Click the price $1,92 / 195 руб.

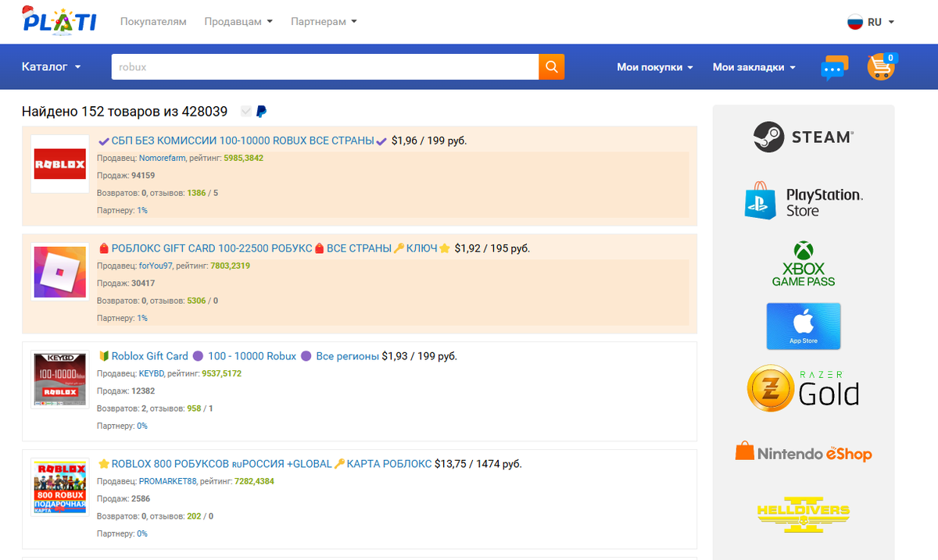coord(492,248)
